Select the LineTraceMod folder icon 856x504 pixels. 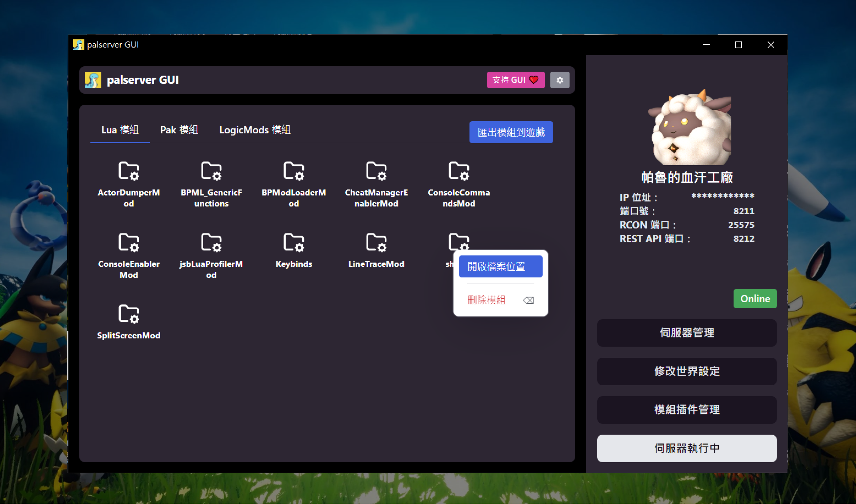tap(376, 242)
